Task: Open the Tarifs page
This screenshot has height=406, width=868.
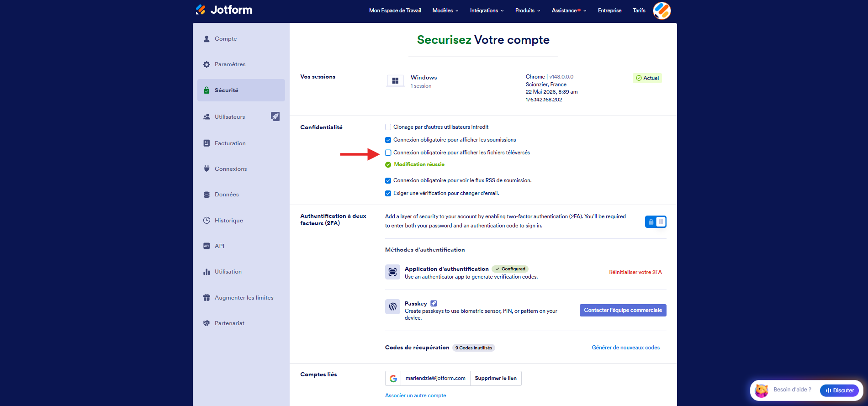Action: pyautogui.click(x=639, y=11)
